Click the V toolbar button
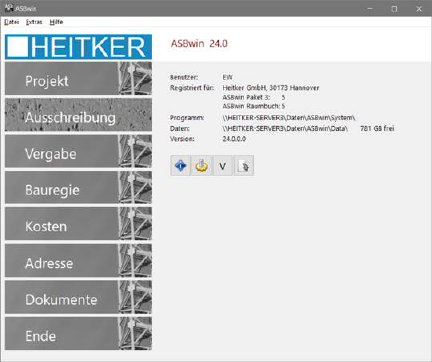Screen dimensions: 432x362 (x=222, y=165)
